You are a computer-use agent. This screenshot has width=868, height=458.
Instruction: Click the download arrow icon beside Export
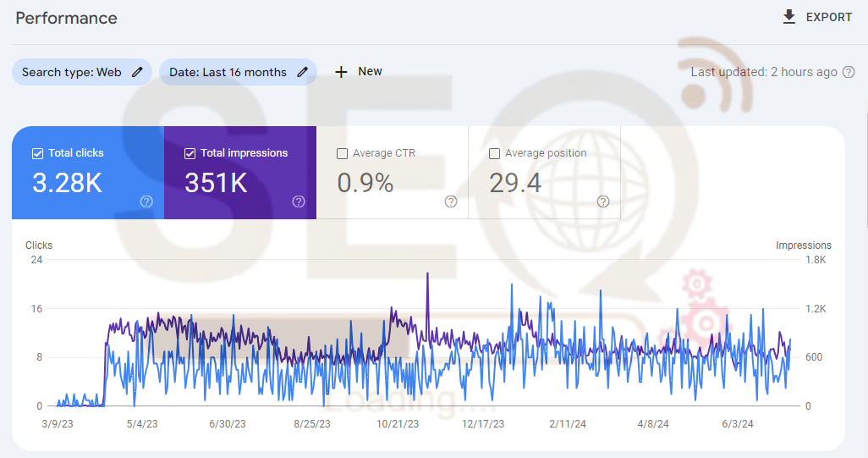click(x=789, y=17)
